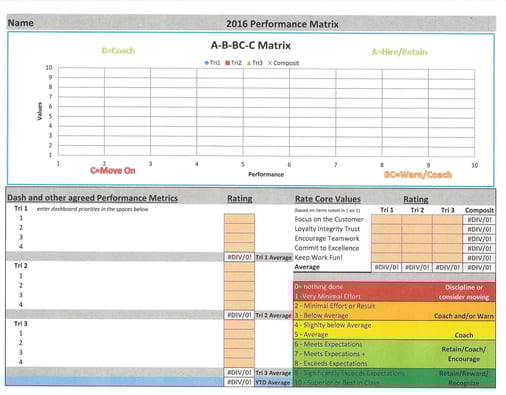
Task: Click Dash and other agreed Performance Metrics heading
Action: coord(92,198)
